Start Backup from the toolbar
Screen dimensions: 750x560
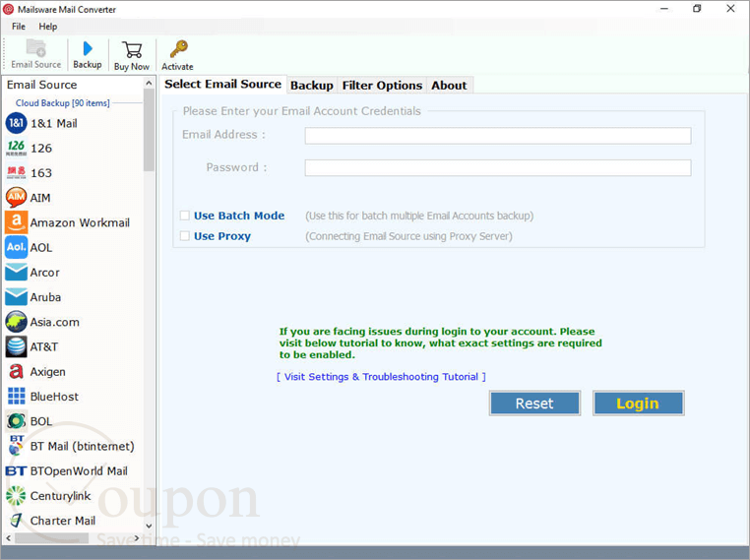tap(88, 54)
